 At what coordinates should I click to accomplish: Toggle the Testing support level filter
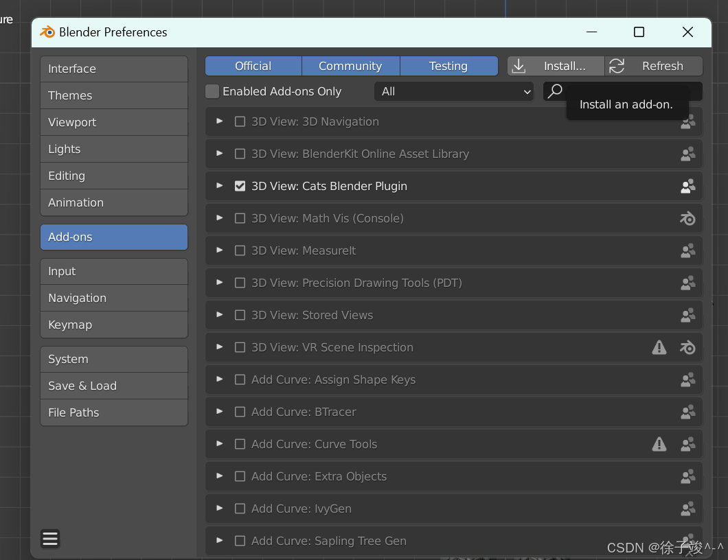click(x=448, y=66)
